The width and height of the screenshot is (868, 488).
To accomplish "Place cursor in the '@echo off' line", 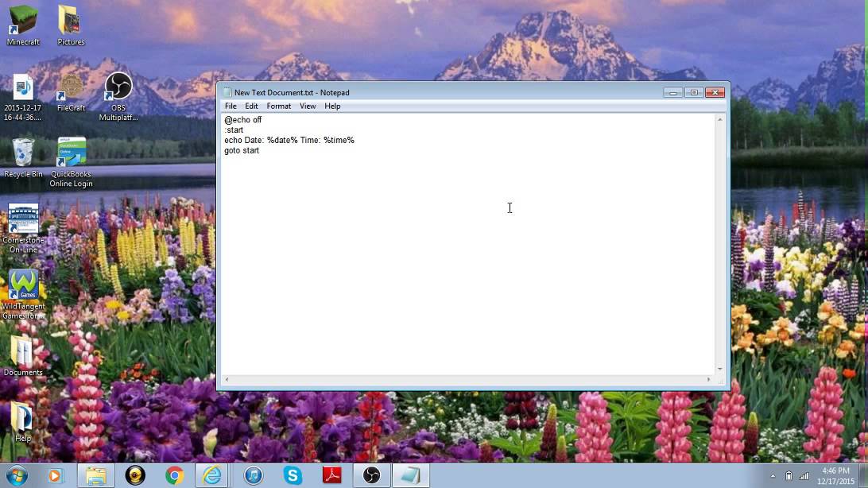I will pos(243,119).
